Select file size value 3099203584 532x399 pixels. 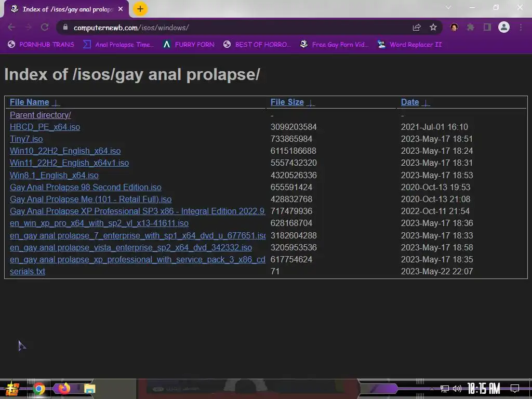coord(294,127)
